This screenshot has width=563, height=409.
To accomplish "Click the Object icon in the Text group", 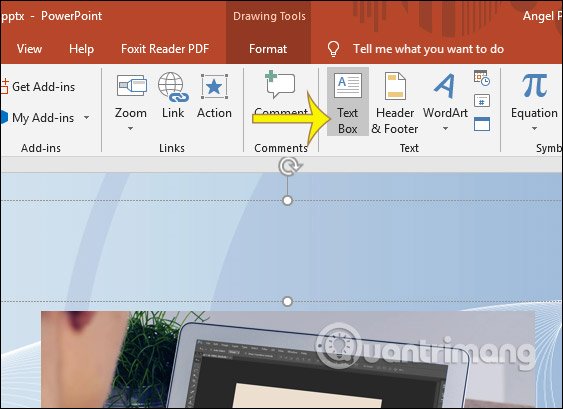I will (x=482, y=124).
